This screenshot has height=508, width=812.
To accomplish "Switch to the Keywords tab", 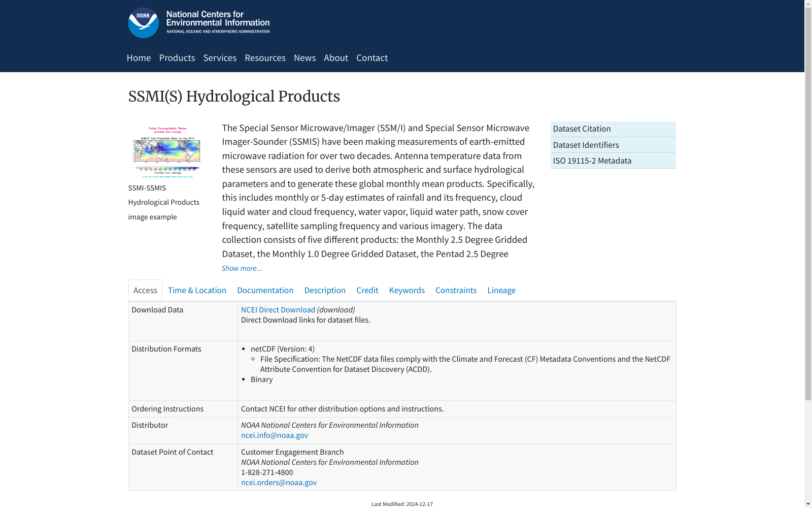I will [x=407, y=290].
